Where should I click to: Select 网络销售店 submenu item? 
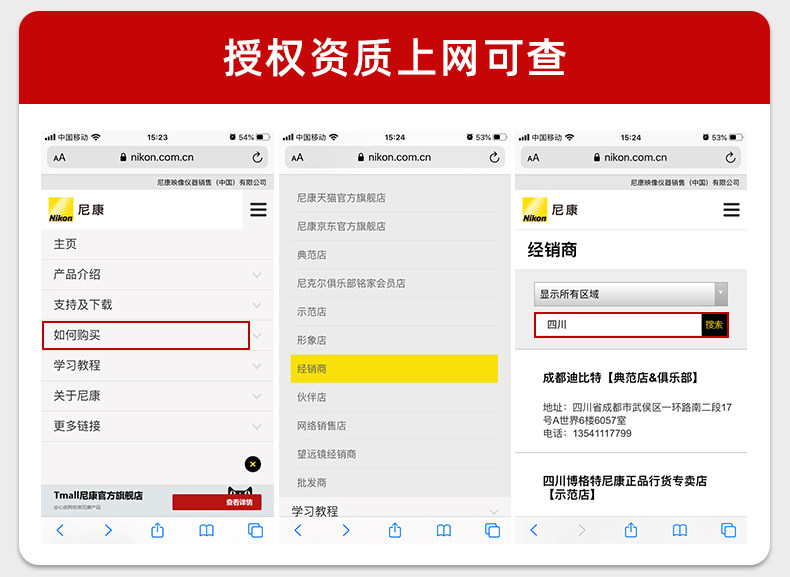click(x=394, y=426)
